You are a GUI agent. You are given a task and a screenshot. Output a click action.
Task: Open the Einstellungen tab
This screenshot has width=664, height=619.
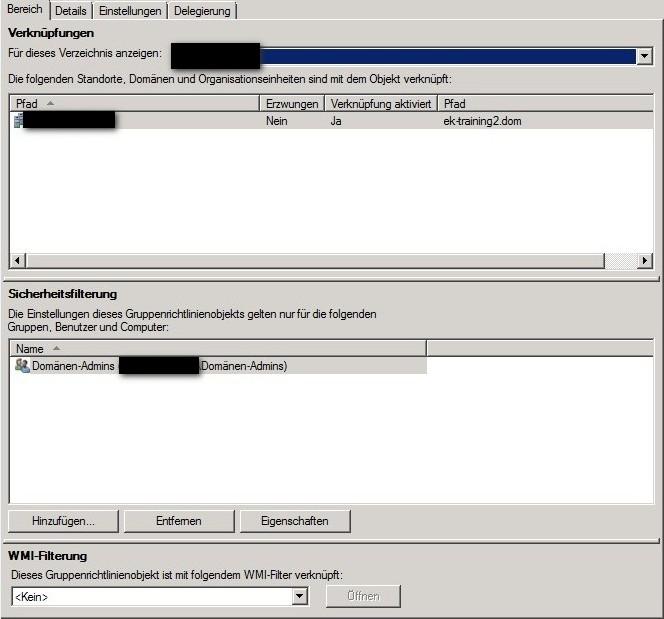(130, 10)
